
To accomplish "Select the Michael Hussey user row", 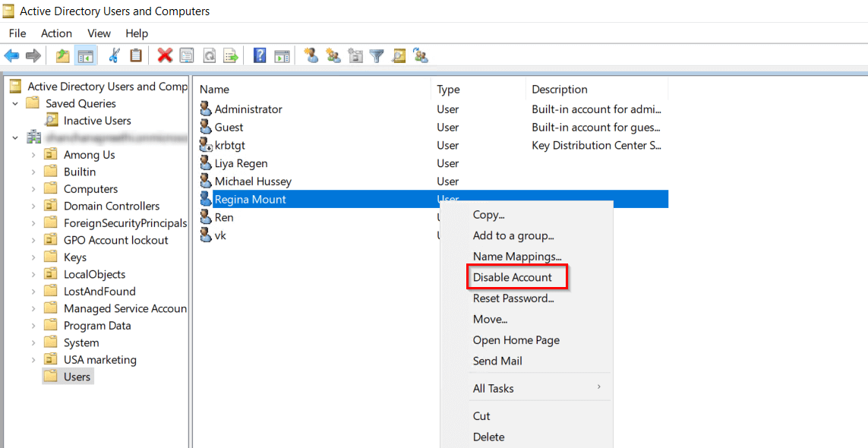I will pos(254,181).
